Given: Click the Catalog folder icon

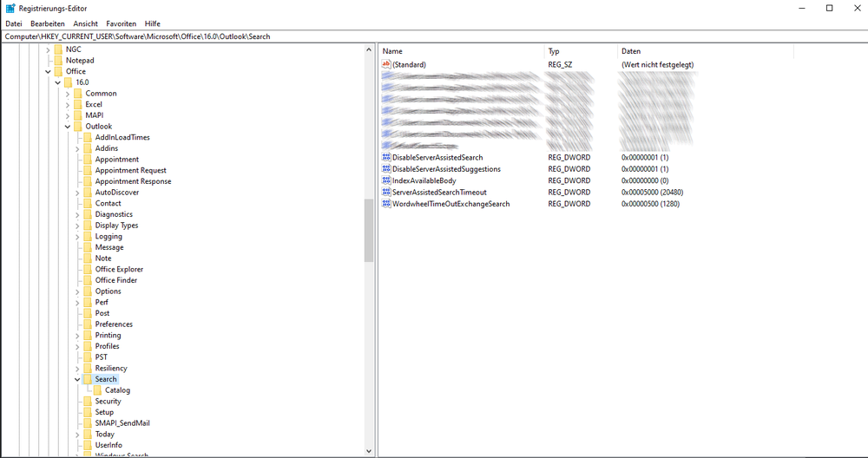Looking at the screenshot, I should pyautogui.click(x=96, y=390).
